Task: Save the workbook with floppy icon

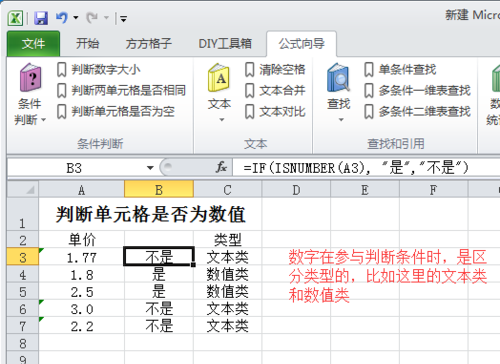Action: click(41, 18)
